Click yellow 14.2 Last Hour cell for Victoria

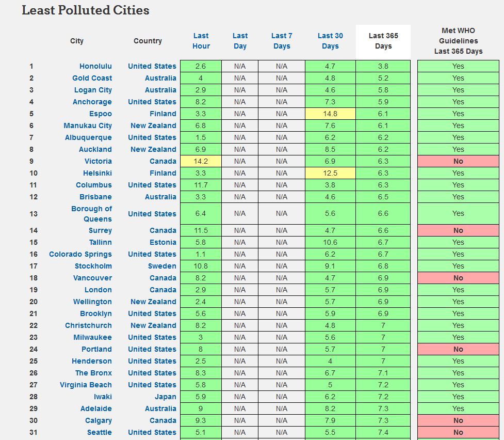pos(201,161)
